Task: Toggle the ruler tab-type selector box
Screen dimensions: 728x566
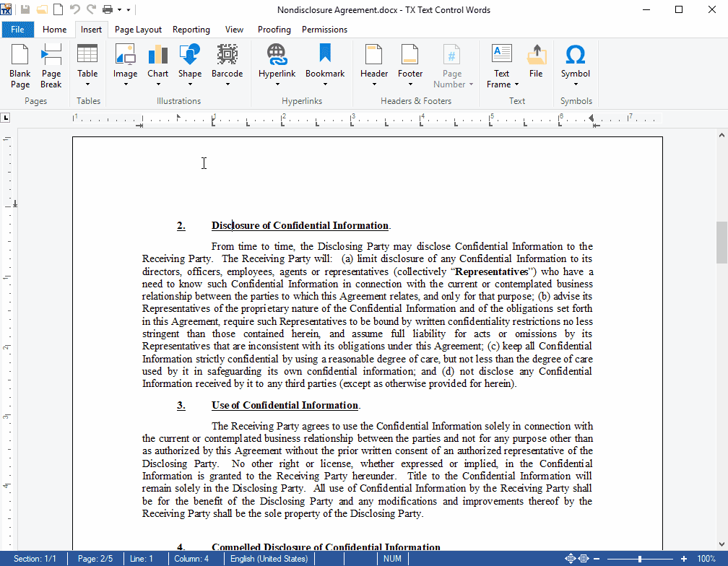Action: 6,118
